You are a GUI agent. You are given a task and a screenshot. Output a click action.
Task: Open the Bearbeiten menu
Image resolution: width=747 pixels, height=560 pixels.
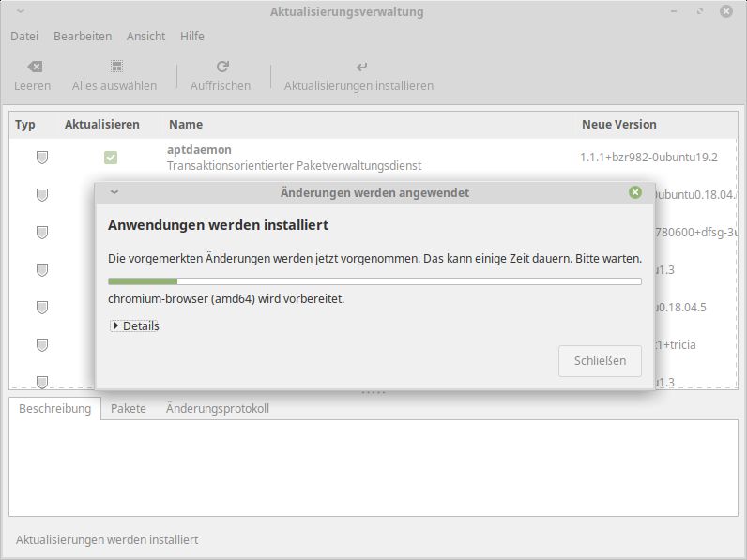(83, 36)
